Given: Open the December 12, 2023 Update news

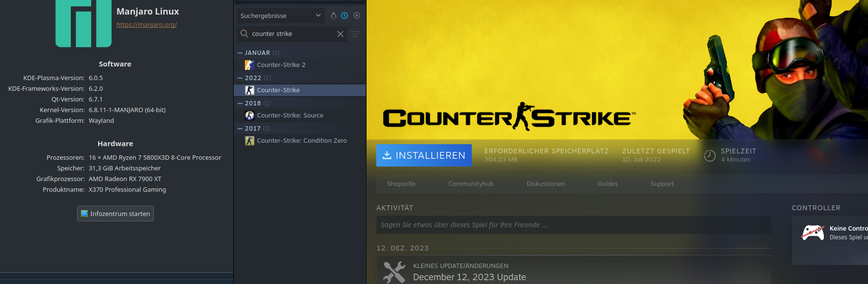Looking at the screenshot, I should tap(469, 277).
